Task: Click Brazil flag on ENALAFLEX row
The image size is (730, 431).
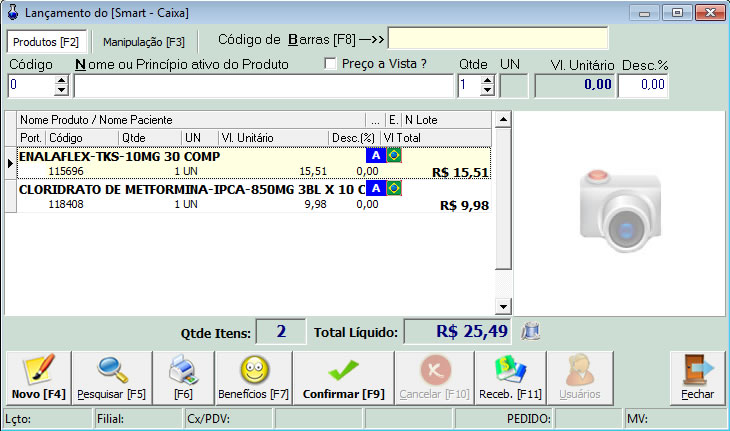Action: pos(394,155)
